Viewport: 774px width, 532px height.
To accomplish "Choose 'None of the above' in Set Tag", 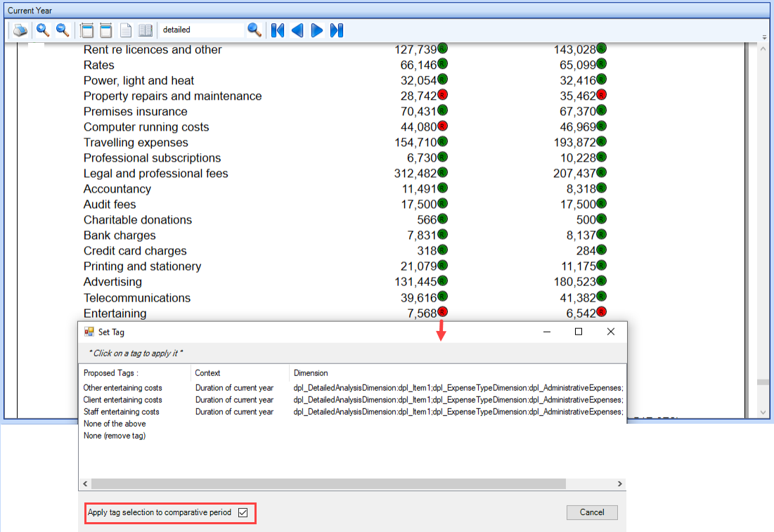I will [x=115, y=424].
